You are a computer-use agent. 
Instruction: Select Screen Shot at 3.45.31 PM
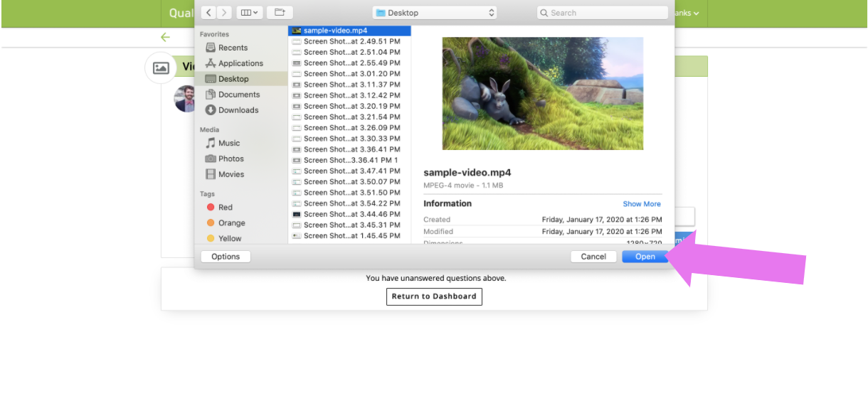coord(349,225)
